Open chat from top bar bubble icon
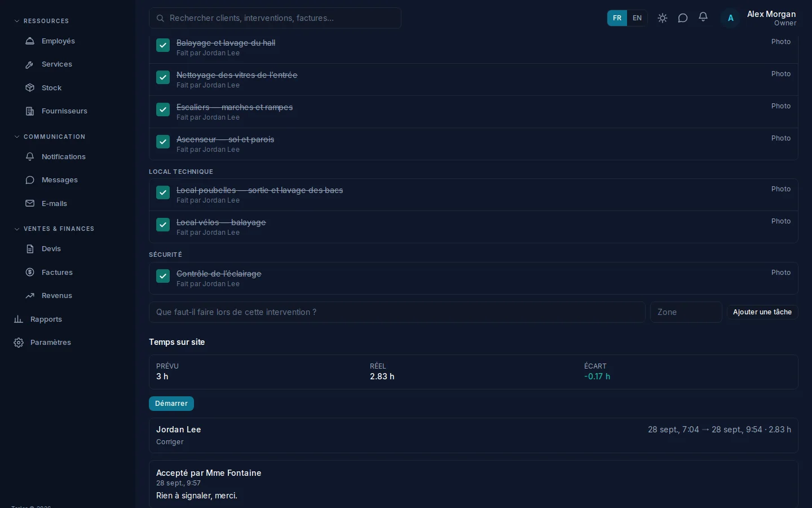Screen dimensions: 812x508 (x=683, y=18)
